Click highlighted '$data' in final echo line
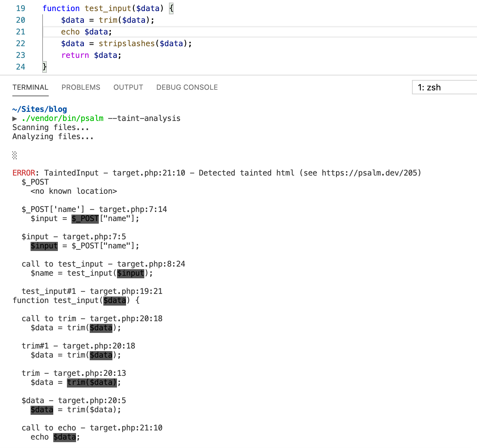The height and width of the screenshot is (448, 477). [x=65, y=437]
